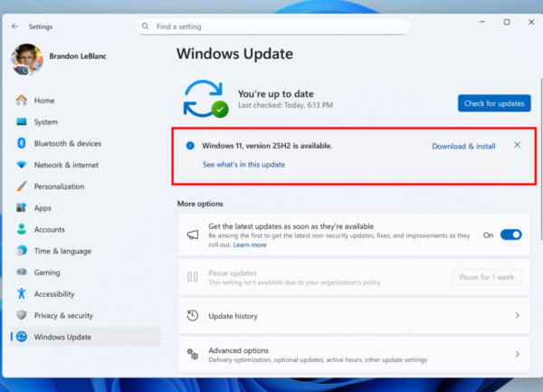Click the Home house icon
Viewport: 543px width, 392px height.
[x=22, y=100]
